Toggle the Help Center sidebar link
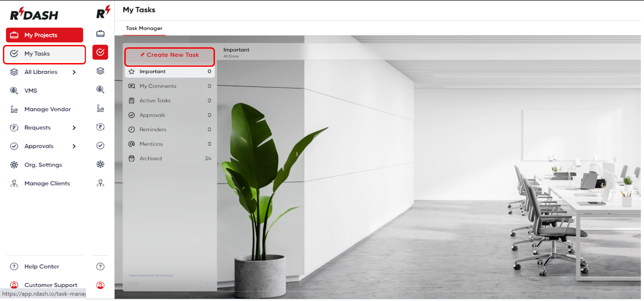This screenshot has height=301, width=644. (41, 266)
